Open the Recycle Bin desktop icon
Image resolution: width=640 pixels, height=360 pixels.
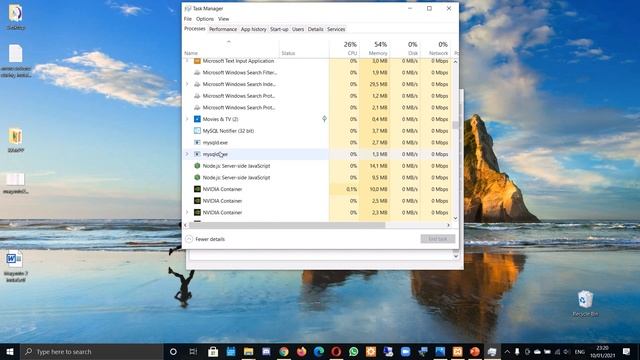(x=585, y=304)
